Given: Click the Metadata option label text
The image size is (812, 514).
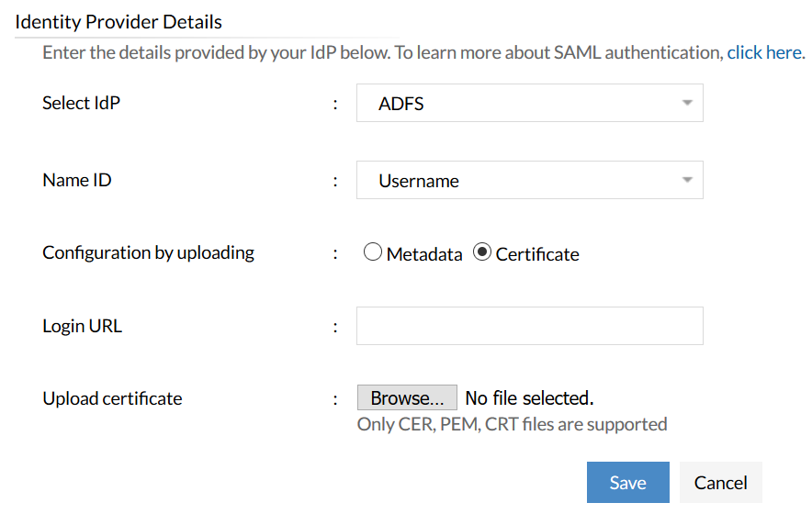Looking at the screenshot, I should tap(424, 254).
